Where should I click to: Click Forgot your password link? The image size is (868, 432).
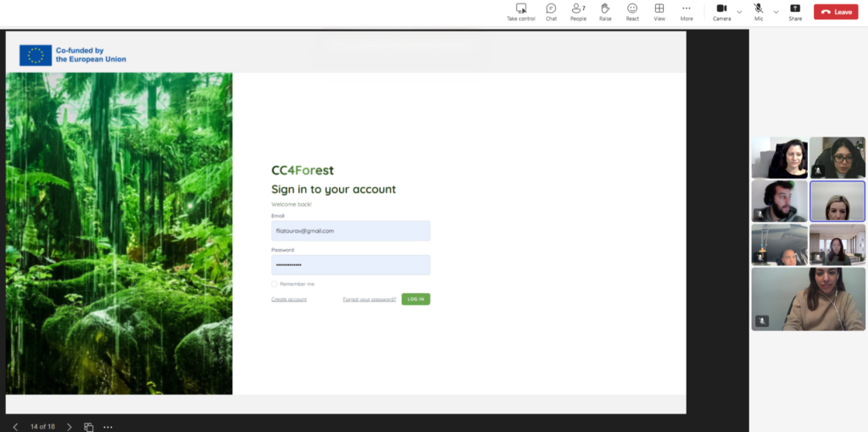(x=370, y=299)
